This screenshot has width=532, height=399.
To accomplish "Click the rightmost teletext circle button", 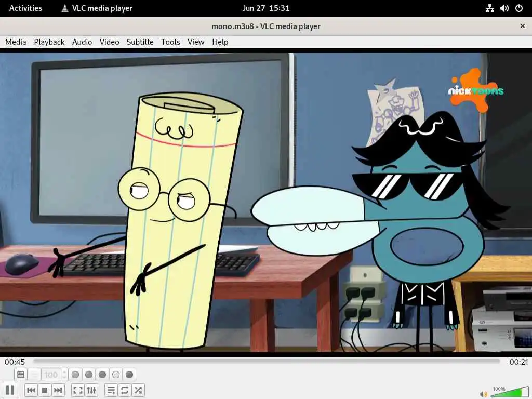I will [129, 375].
